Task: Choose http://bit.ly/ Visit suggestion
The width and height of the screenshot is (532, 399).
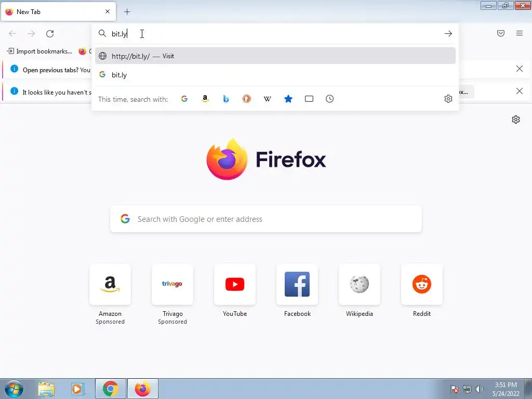Action: 275,56
